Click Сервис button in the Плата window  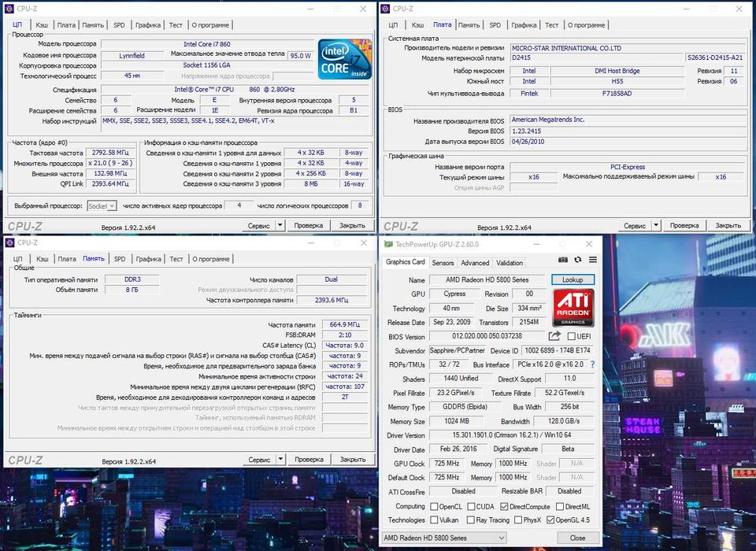[x=635, y=225]
